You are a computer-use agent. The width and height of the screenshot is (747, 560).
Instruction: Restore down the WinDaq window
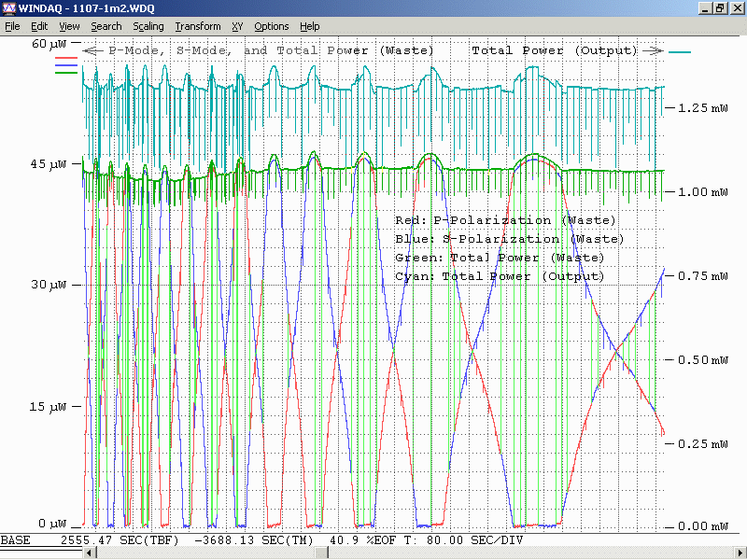(720, 8)
